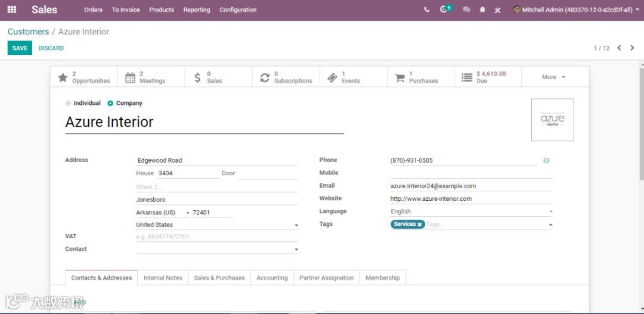Switch to Partner Assignation tab
The width and height of the screenshot is (644, 314).
pos(327,278)
